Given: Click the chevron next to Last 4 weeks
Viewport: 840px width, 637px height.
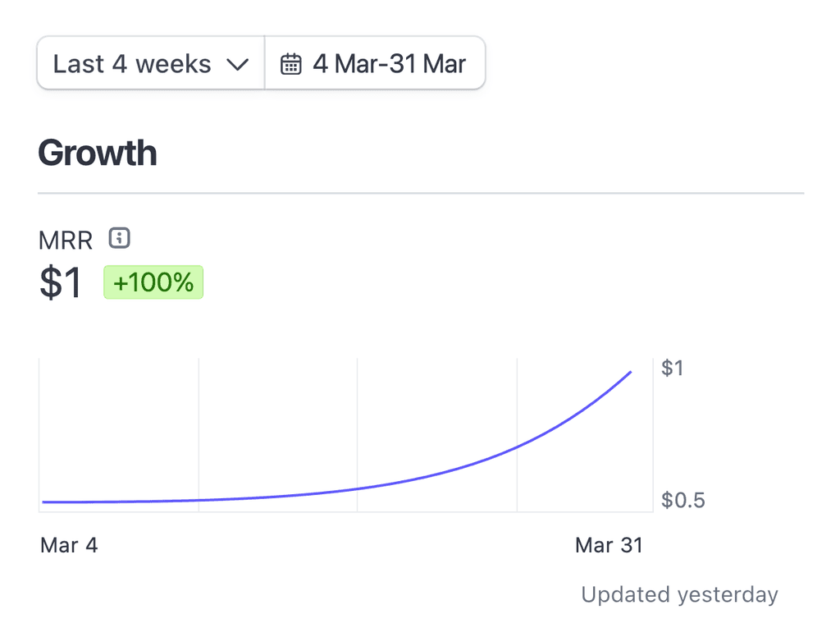Looking at the screenshot, I should pyautogui.click(x=237, y=65).
